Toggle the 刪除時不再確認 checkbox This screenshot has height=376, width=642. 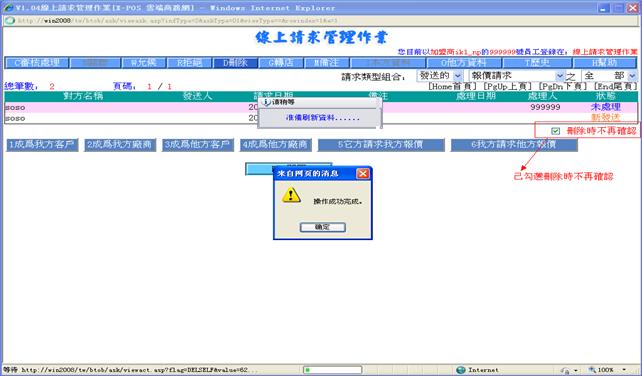[x=555, y=131]
